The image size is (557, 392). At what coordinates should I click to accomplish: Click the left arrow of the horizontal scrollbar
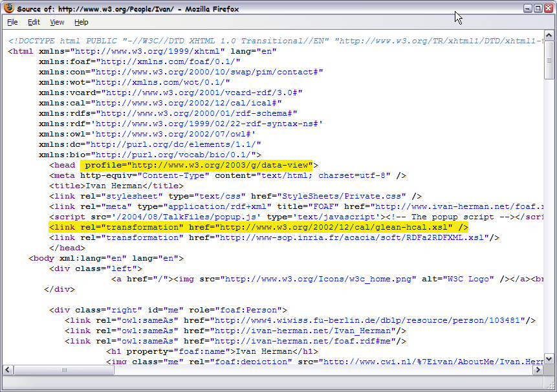(x=6, y=369)
